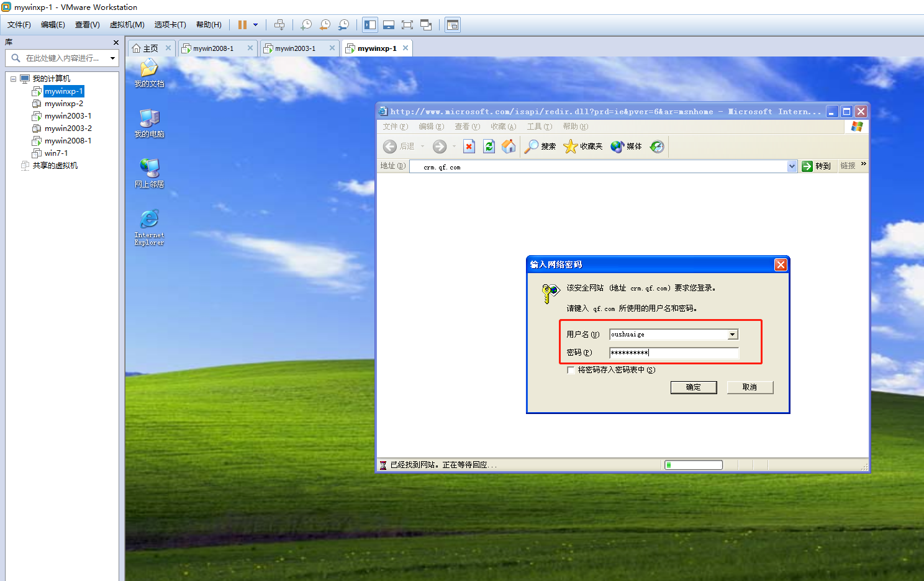Screen dimensions: 924x581
Task: Open the username dropdown arrow
Action: [x=733, y=335]
